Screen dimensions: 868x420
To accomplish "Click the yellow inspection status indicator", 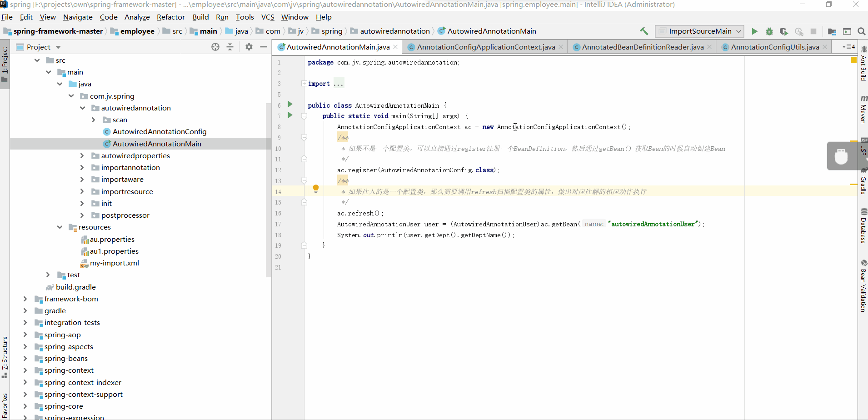I will 853,60.
